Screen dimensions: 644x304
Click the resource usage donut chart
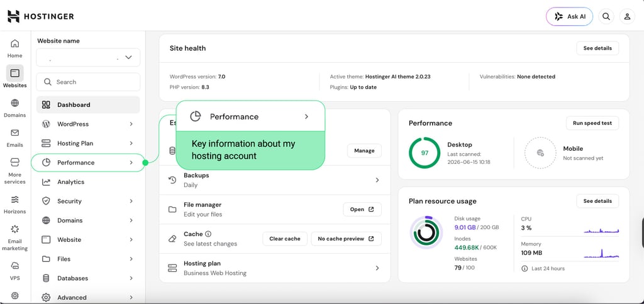426,232
